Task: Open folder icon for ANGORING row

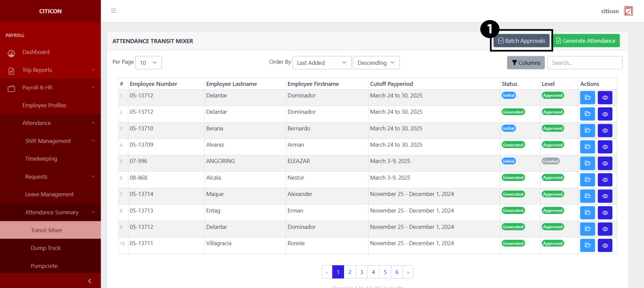Action: [587, 163]
